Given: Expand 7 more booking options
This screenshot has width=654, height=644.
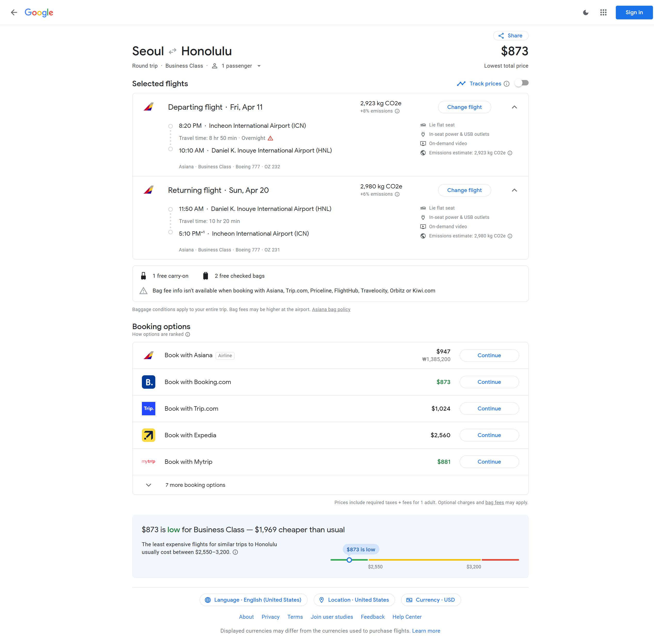Looking at the screenshot, I should 195,485.
